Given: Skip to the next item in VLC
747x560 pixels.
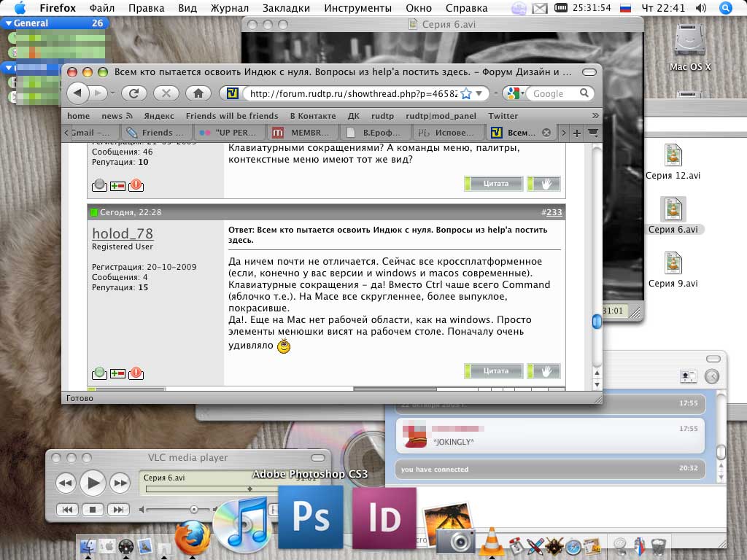Looking at the screenshot, I should point(118,510).
